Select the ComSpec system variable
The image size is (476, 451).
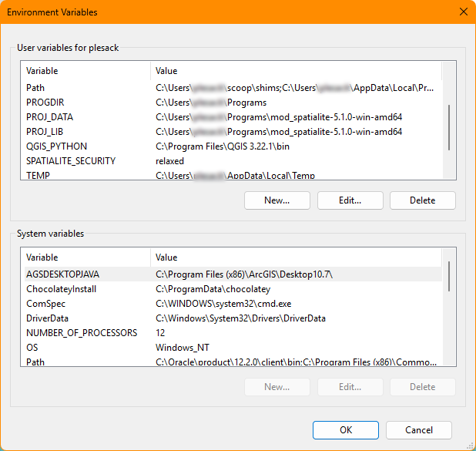tap(45, 304)
